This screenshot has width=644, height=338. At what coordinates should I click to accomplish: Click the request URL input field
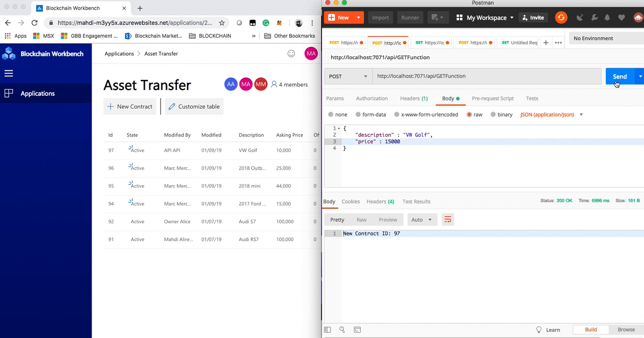coord(487,76)
